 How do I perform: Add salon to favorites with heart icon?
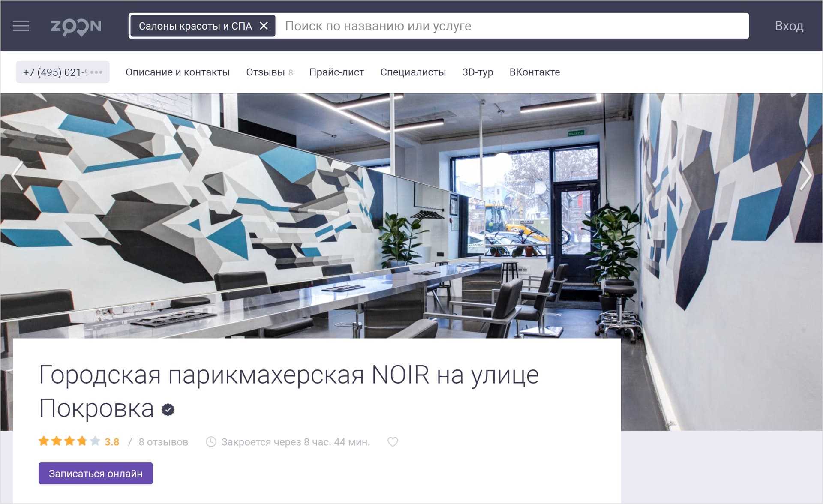coord(393,441)
